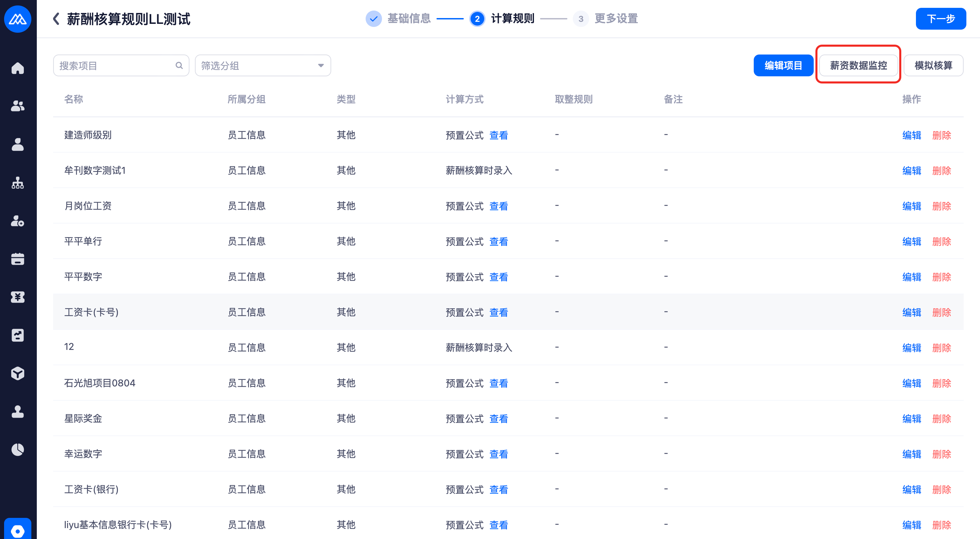Delete the 星际奖金 row

[941, 418]
